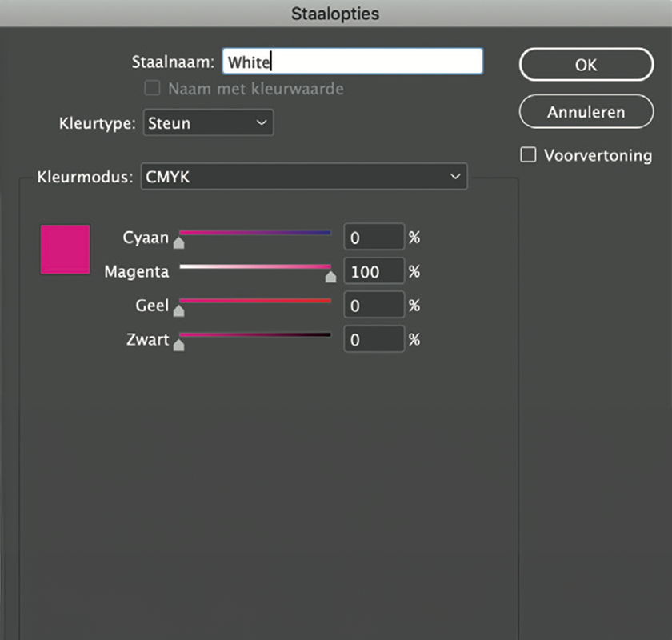Toggle the Naam met kleurwaarde checkbox

point(152,88)
